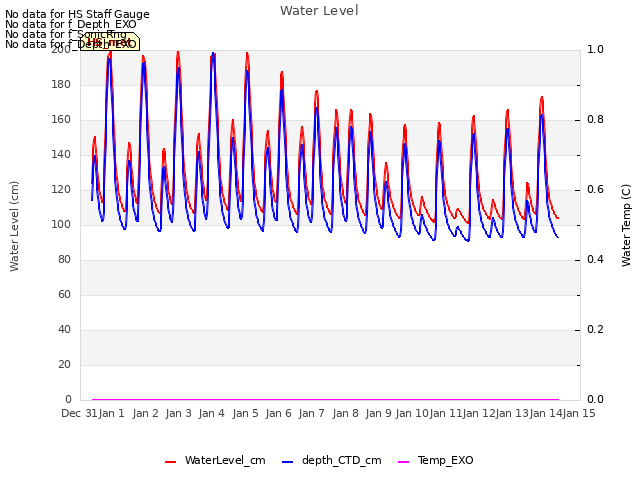Click the 0.6 right y-axis tick label

pos(595,190)
